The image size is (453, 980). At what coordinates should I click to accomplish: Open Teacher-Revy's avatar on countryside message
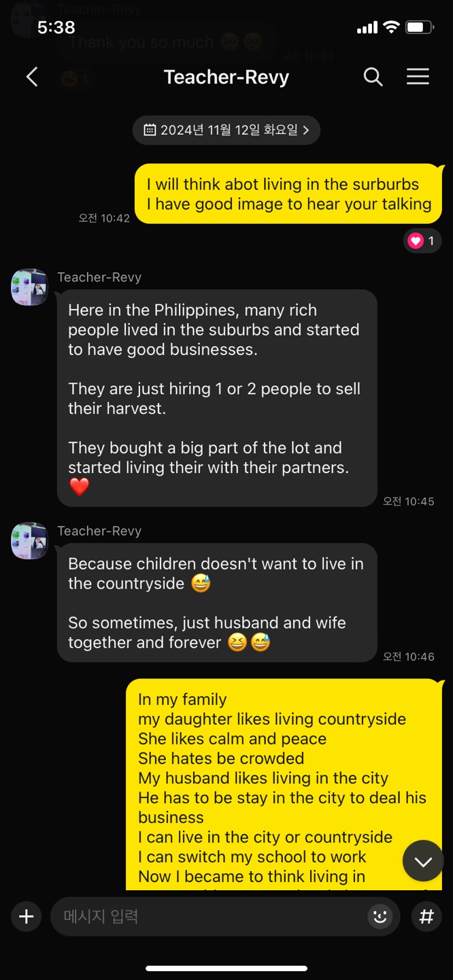[29, 540]
